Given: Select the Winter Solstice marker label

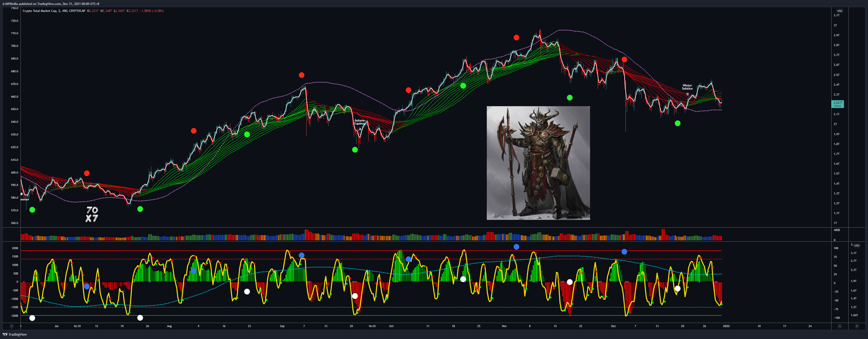Looking at the screenshot, I should (x=687, y=87).
